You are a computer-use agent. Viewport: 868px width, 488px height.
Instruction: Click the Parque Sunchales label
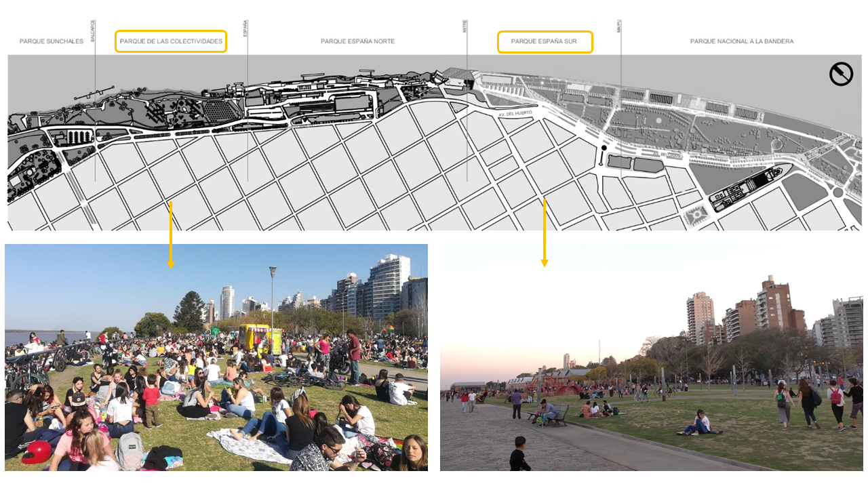click(52, 41)
